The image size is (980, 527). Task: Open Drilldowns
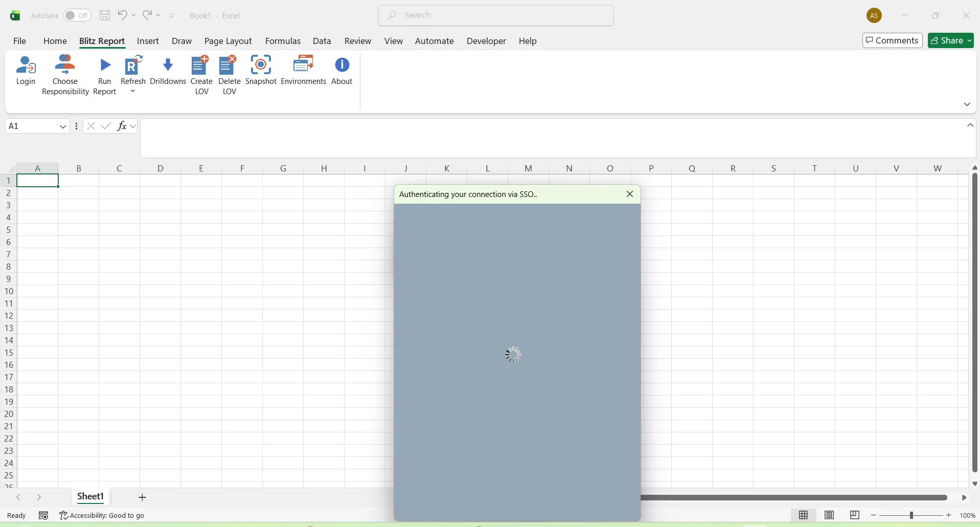(x=168, y=71)
